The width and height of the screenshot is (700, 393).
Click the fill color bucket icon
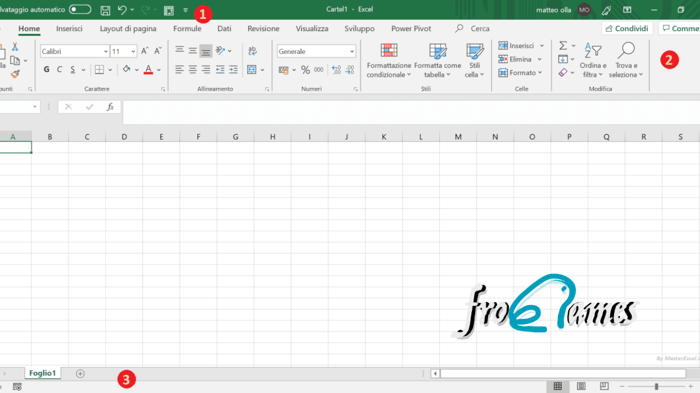coord(127,69)
